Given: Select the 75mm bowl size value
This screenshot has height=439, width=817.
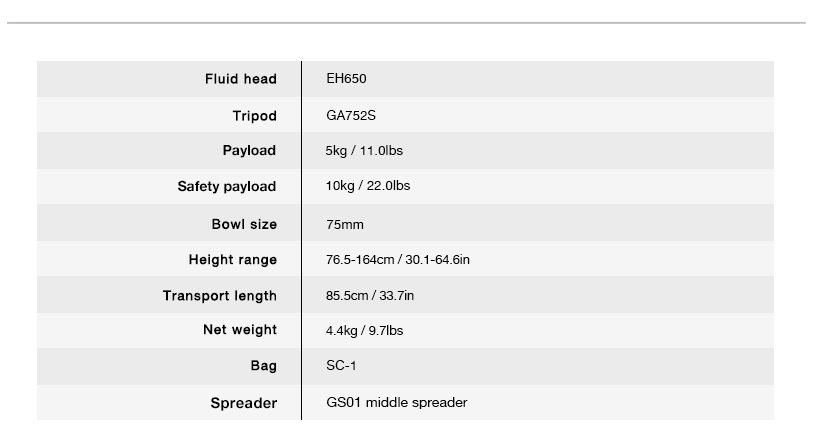Looking at the screenshot, I should point(345,224).
